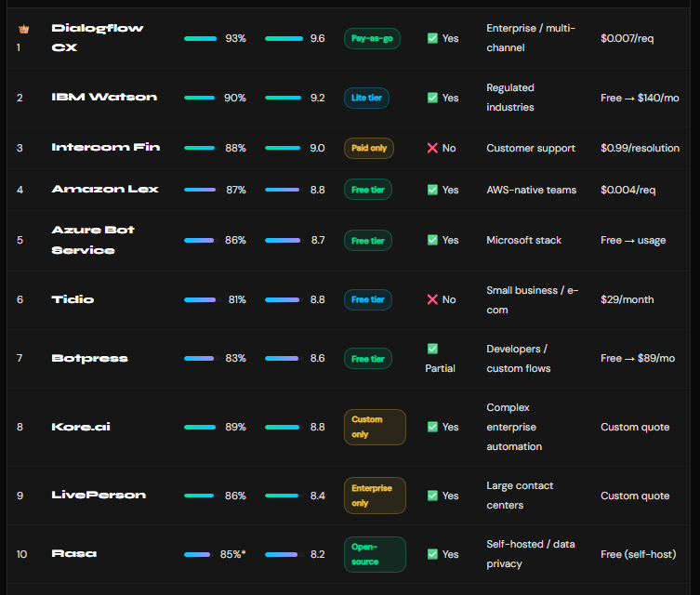Select the Pay-as-go badge for Dialogflow CX
700x595 pixels.
pyautogui.click(x=372, y=38)
